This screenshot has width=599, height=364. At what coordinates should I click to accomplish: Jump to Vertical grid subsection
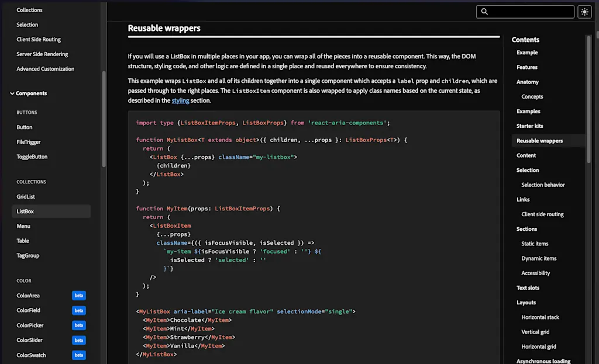535,332
